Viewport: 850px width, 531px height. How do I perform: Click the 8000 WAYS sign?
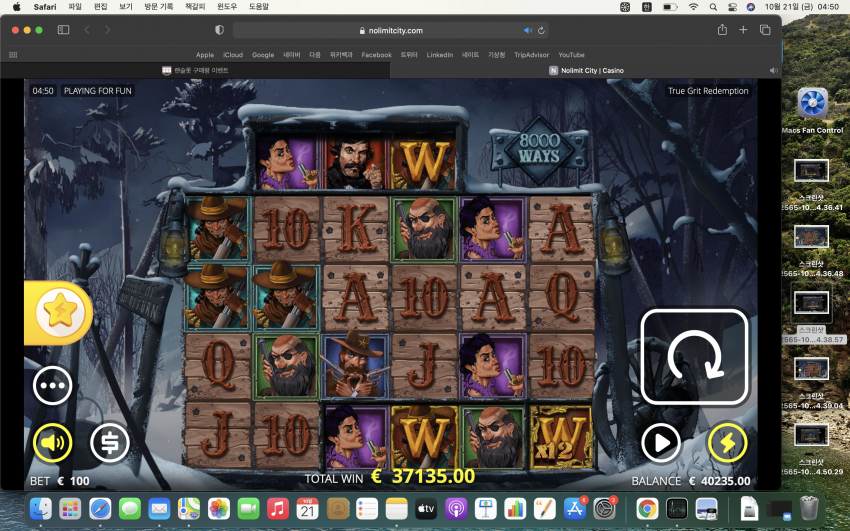tap(539, 148)
